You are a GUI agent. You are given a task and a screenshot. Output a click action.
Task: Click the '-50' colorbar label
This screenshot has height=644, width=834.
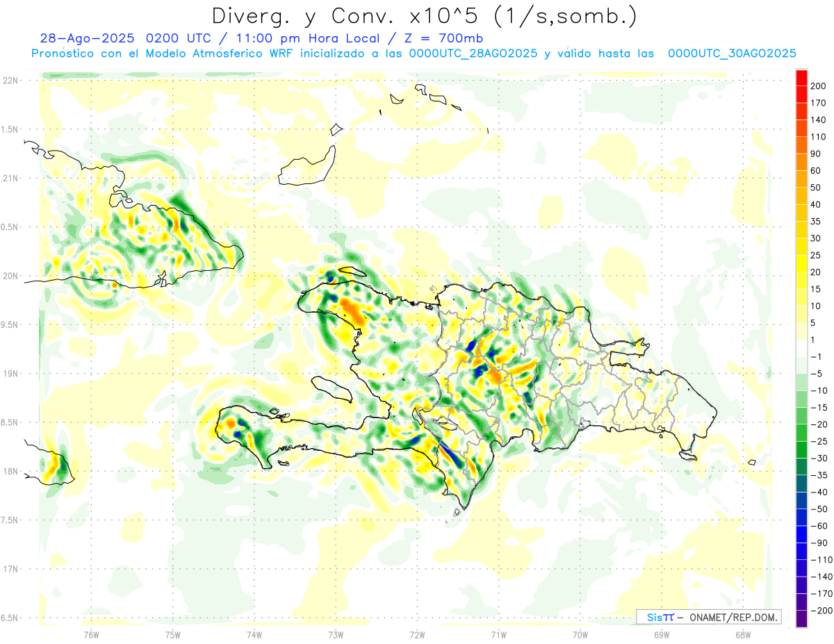point(819,509)
